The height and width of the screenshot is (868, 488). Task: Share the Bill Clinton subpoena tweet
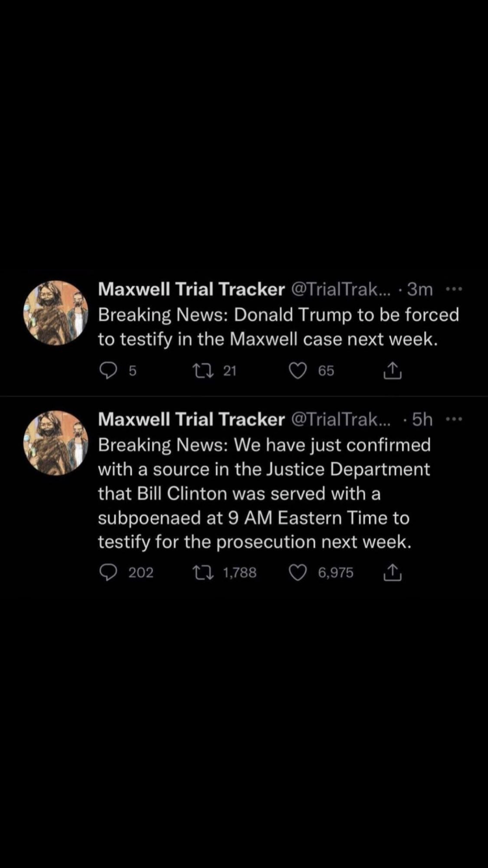[392, 572]
